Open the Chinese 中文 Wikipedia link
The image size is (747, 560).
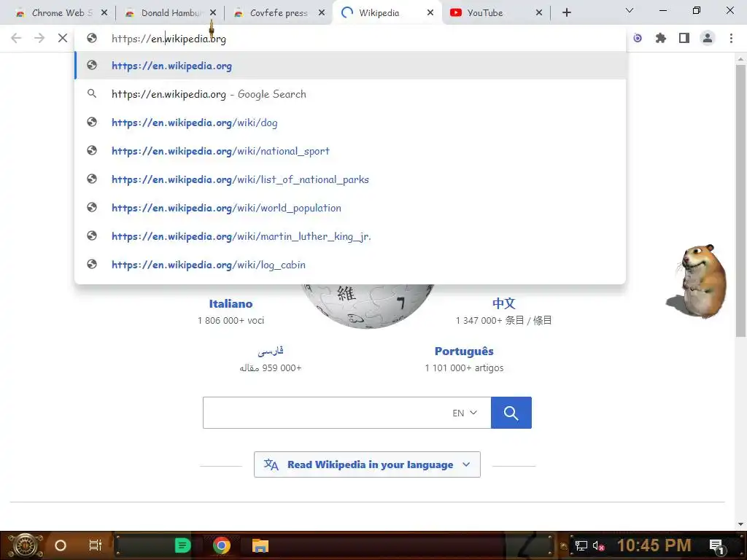point(503,303)
